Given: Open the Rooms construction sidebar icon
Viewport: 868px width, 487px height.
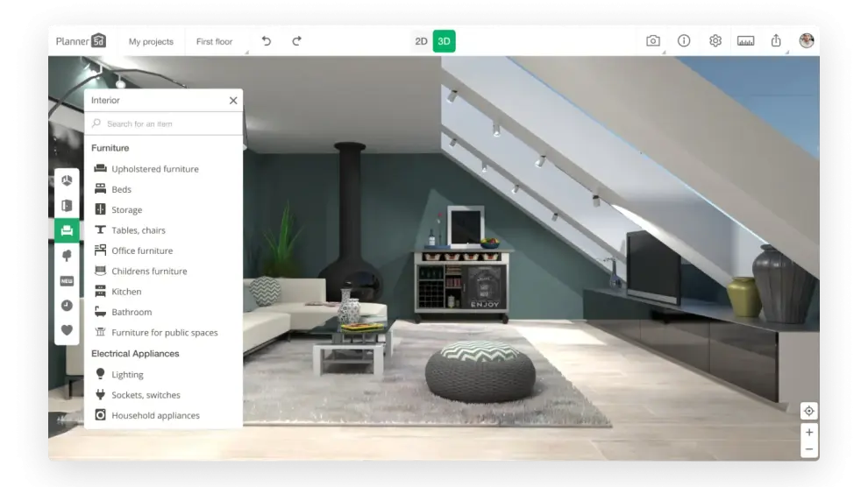Looking at the screenshot, I should click(67, 180).
